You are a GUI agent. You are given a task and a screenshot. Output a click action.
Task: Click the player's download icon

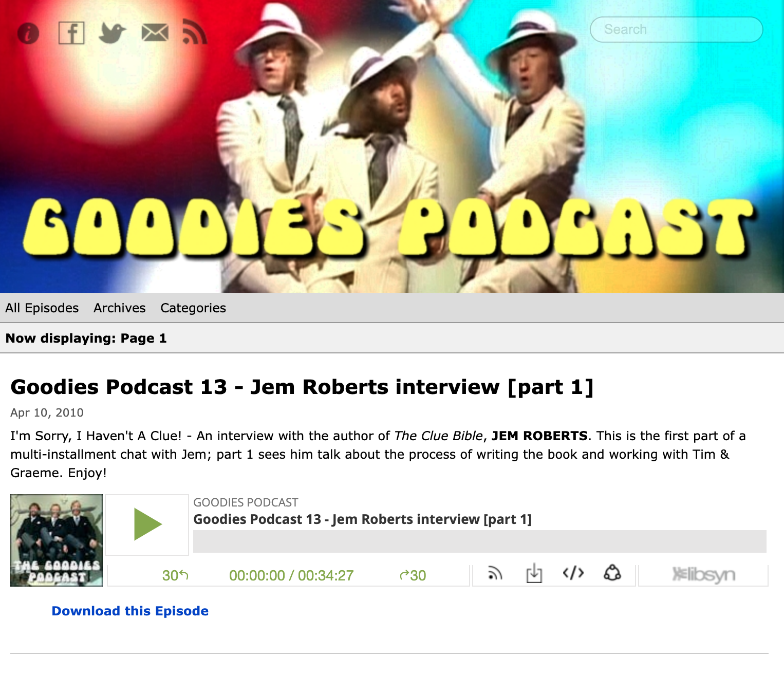coord(534,573)
